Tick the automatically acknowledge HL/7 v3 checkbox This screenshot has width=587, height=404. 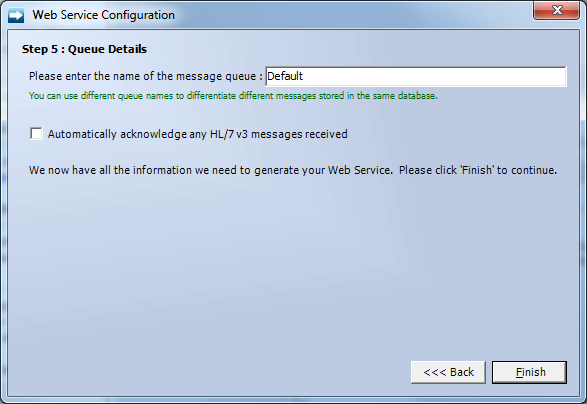pyautogui.click(x=36, y=134)
